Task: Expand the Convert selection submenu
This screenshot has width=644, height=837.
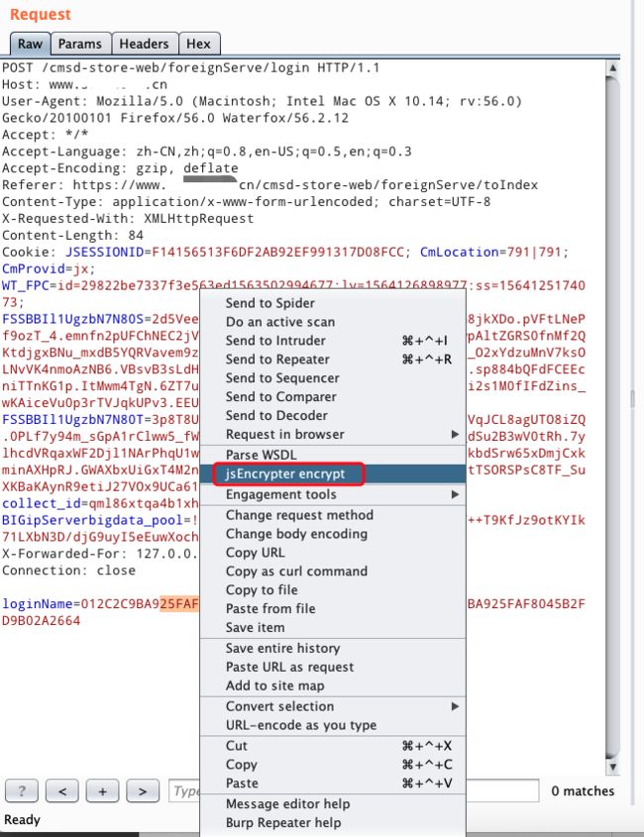Action: [333, 706]
